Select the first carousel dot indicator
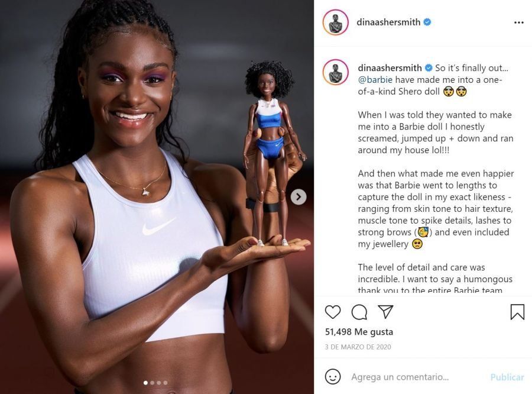This screenshot has width=532, height=394. [145, 383]
